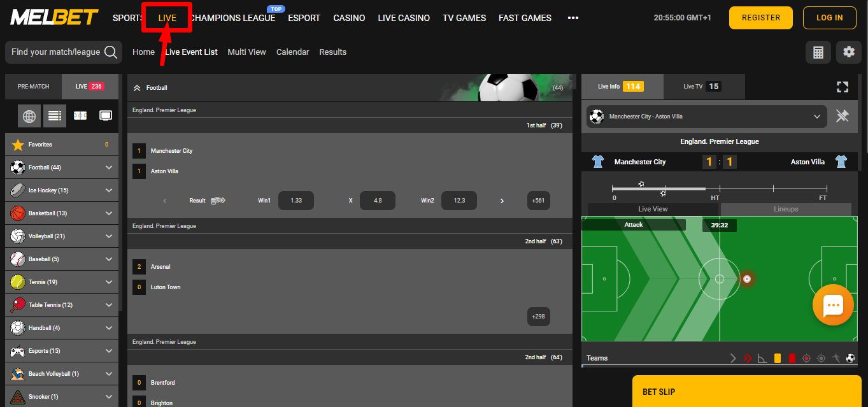Switch to the list view icon
The height and width of the screenshot is (407, 868).
[x=55, y=116]
